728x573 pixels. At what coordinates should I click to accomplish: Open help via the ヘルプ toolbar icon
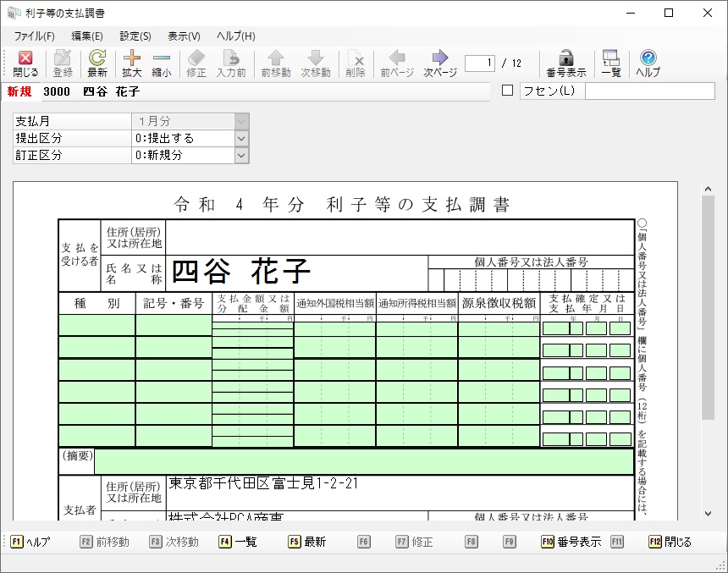coord(648,63)
